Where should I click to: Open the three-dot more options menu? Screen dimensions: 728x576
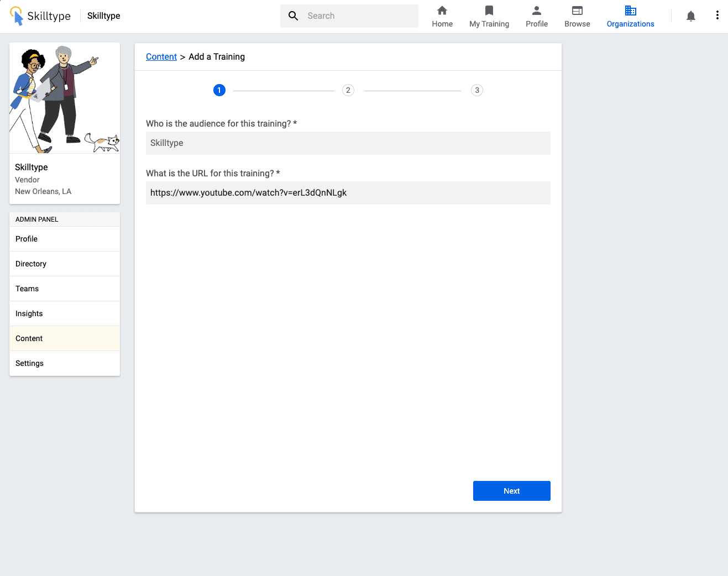717,15
